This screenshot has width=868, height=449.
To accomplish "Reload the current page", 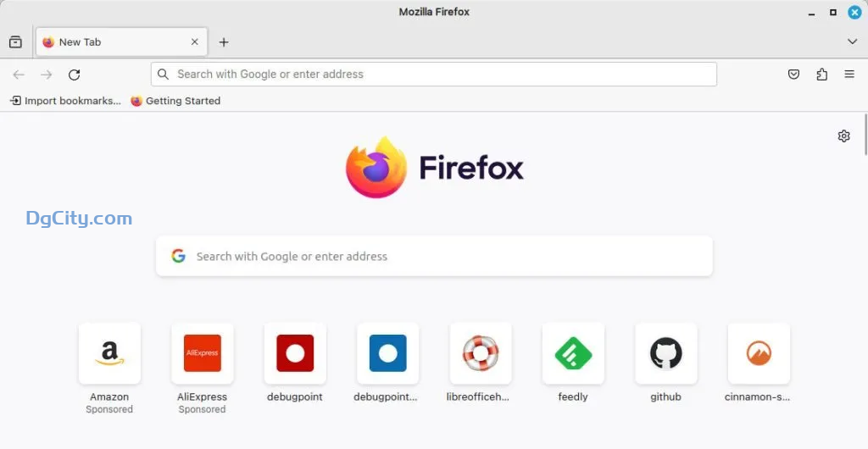I will [75, 75].
